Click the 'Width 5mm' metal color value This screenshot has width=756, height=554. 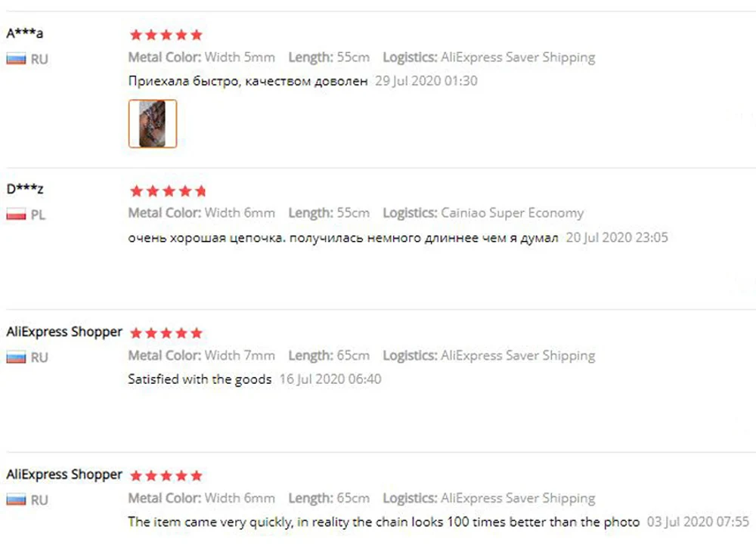pos(240,57)
